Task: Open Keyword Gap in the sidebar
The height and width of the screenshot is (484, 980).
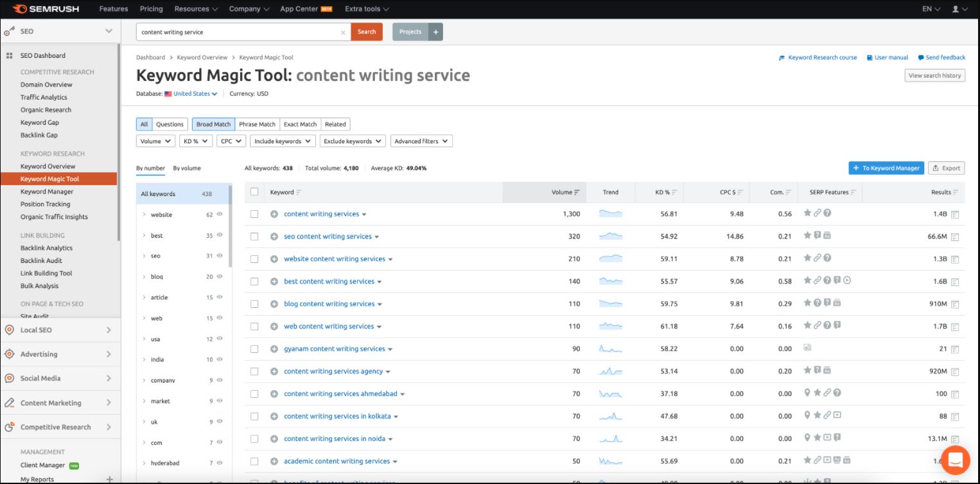Action: tap(39, 122)
